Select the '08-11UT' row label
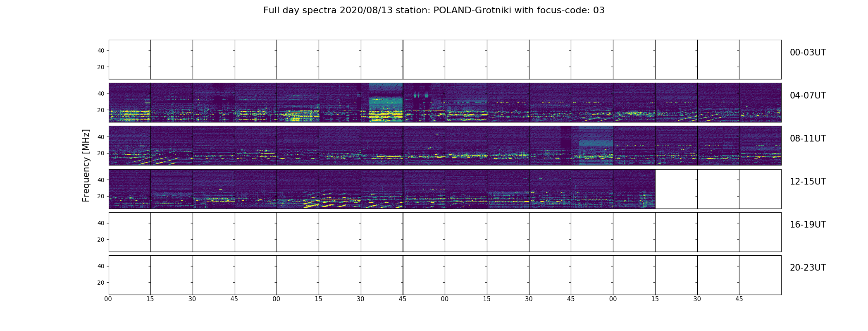The image size is (868, 331). 808,139
